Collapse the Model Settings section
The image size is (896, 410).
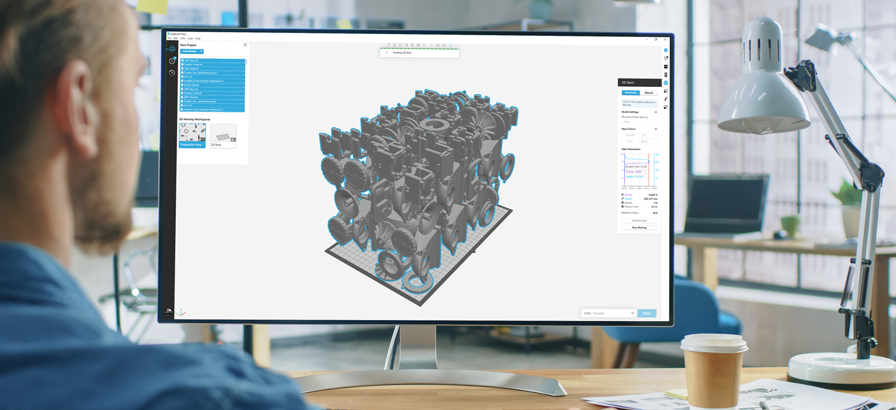pos(656,112)
